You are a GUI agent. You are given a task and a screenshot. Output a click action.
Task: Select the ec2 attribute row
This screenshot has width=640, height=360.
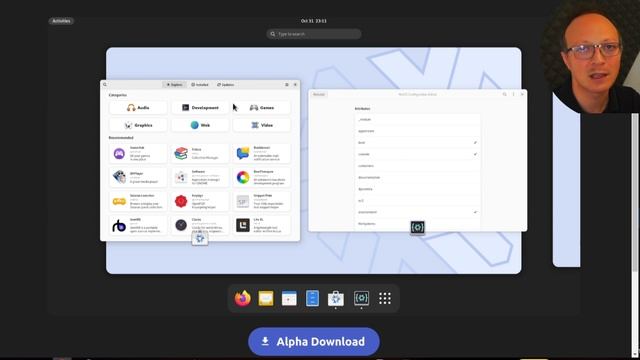pyautogui.click(x=417, y=201)
